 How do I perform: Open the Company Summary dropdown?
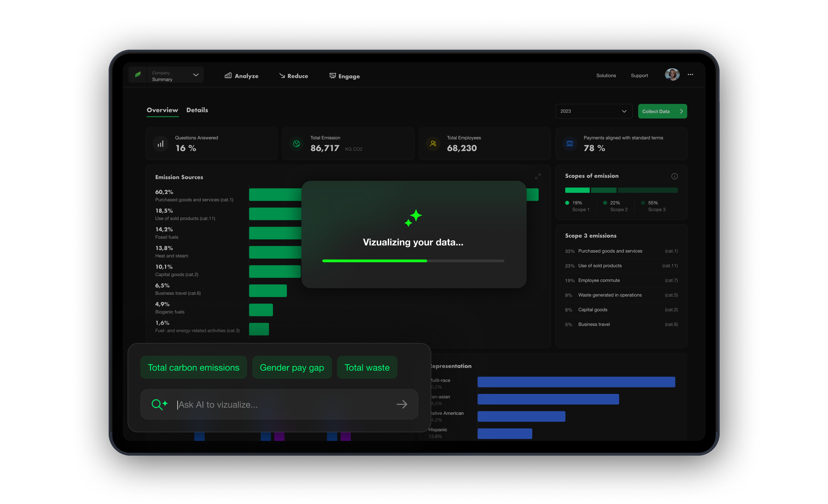pos(175,75)
